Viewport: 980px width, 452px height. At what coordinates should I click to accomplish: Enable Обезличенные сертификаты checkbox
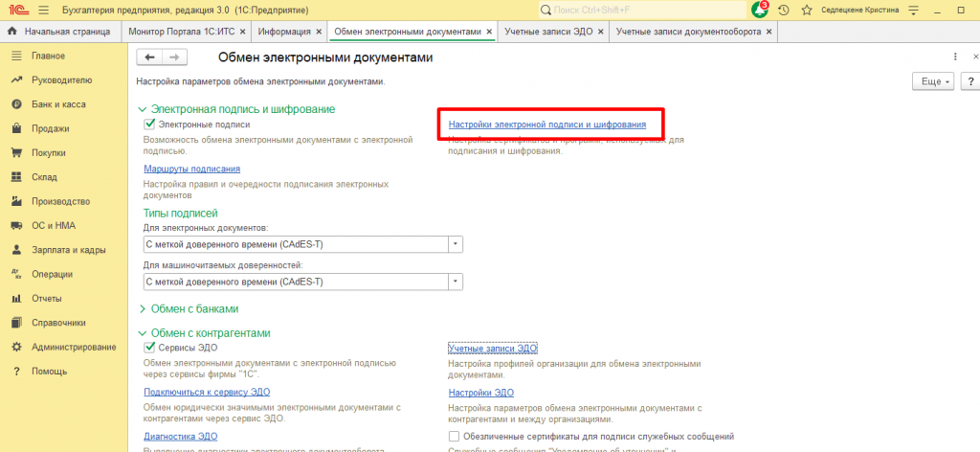click(455, 437)
